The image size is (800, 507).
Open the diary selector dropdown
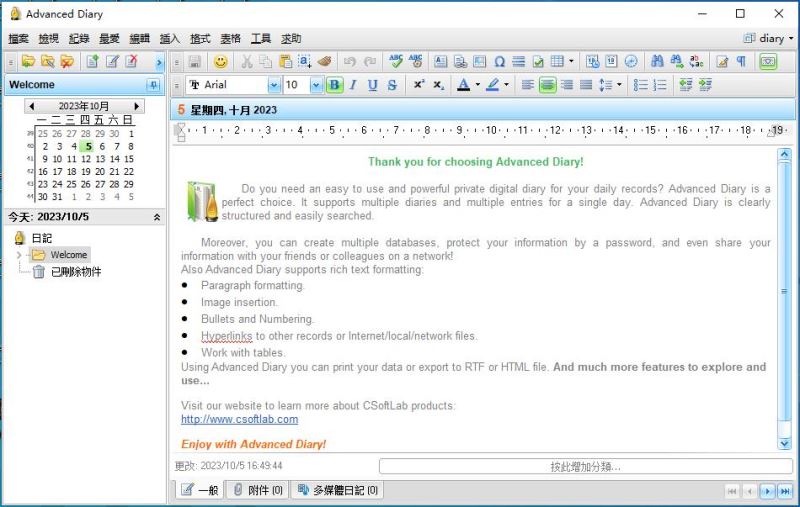pyautogui.click(x=768, y=38)
